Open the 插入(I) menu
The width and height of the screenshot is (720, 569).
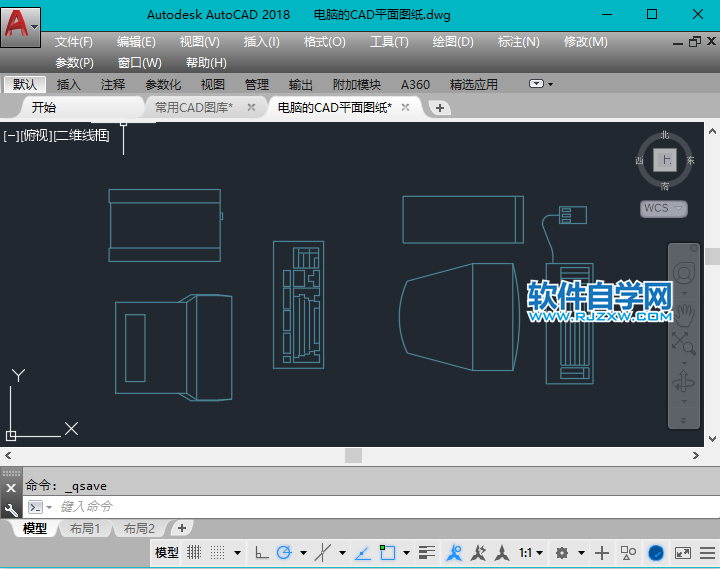[261, 42]
